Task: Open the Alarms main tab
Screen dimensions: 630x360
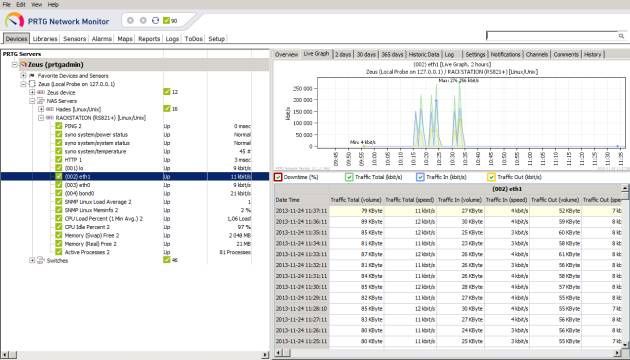Action: 102,39
